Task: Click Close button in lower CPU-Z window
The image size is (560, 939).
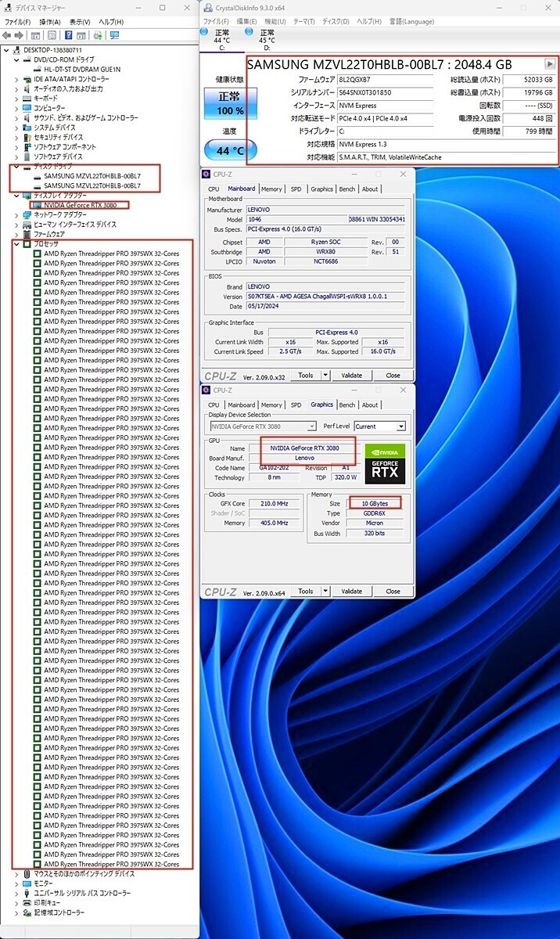Action: tap(393, 592)
